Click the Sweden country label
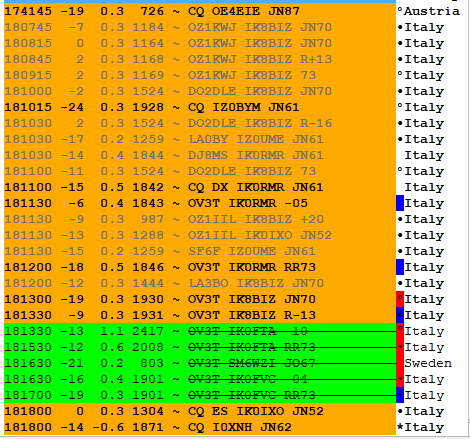Image resolution: width=470 pixels, height=439 pixels. click(x=428, y=363)
